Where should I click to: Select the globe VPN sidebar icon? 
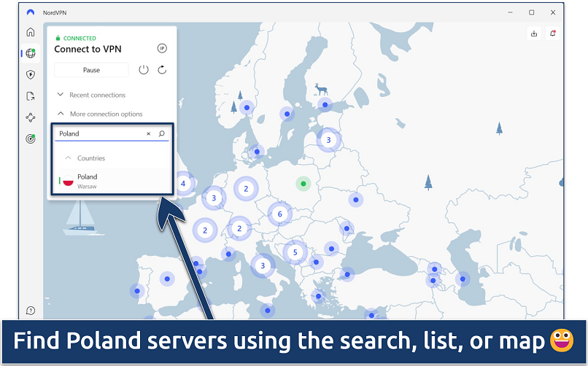30,53
